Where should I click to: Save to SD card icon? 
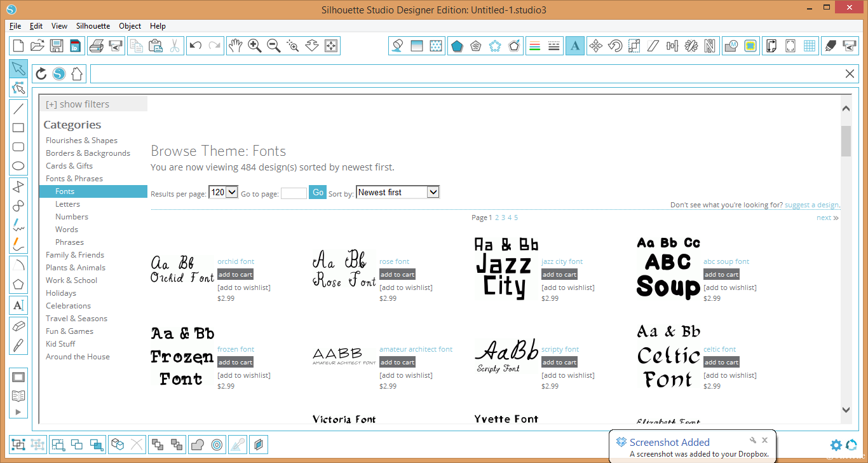tap(75, 46)
